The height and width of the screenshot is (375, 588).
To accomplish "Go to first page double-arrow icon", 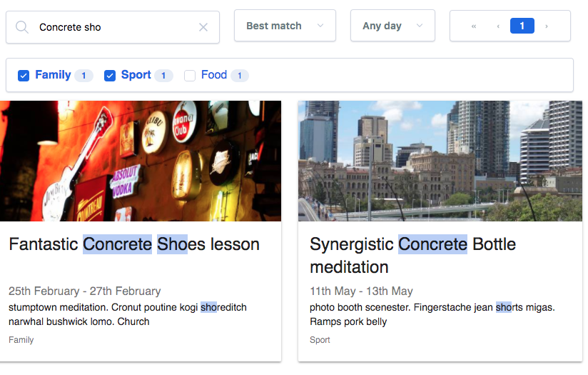I will coord(474,26).
